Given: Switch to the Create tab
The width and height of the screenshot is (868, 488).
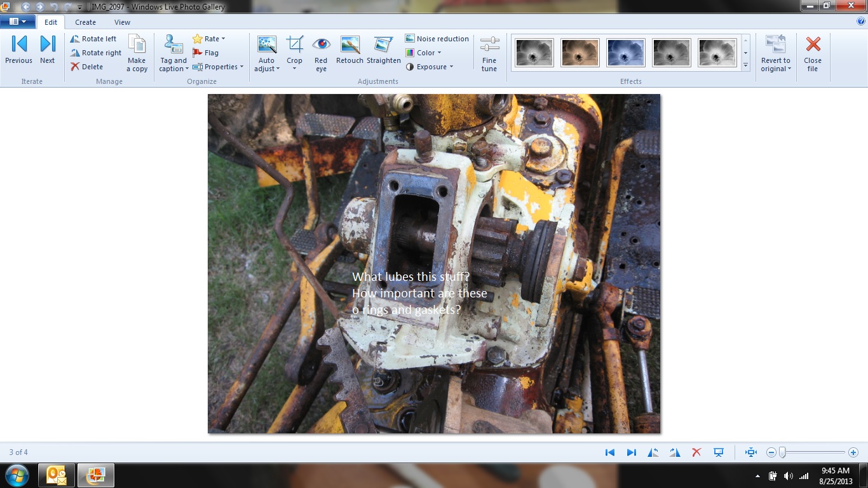Looking at the screenshot, I should (86, 22).
